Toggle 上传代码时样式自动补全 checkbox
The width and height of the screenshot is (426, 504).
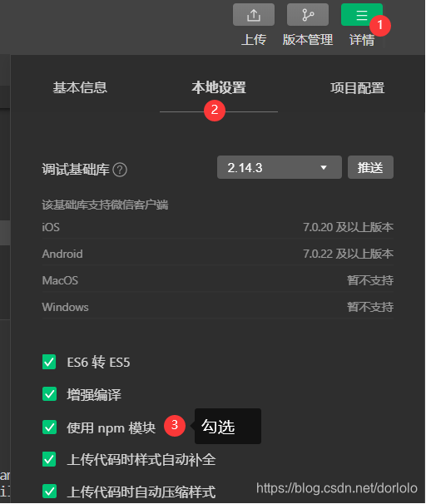(x=49, y=459)
